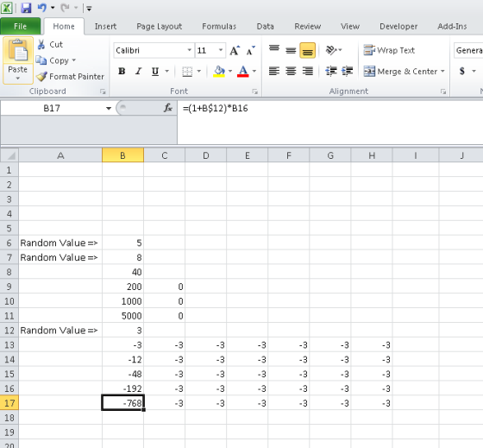Select cell B11 containing 5000
Screen dimensions: 483x448
(122, 316)
